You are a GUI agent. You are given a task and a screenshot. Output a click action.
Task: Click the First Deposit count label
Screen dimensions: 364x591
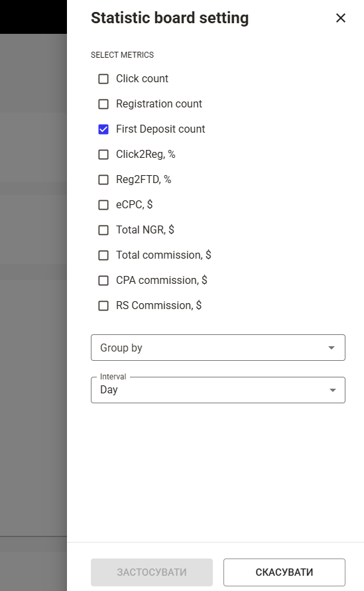(x=160, y=129)
